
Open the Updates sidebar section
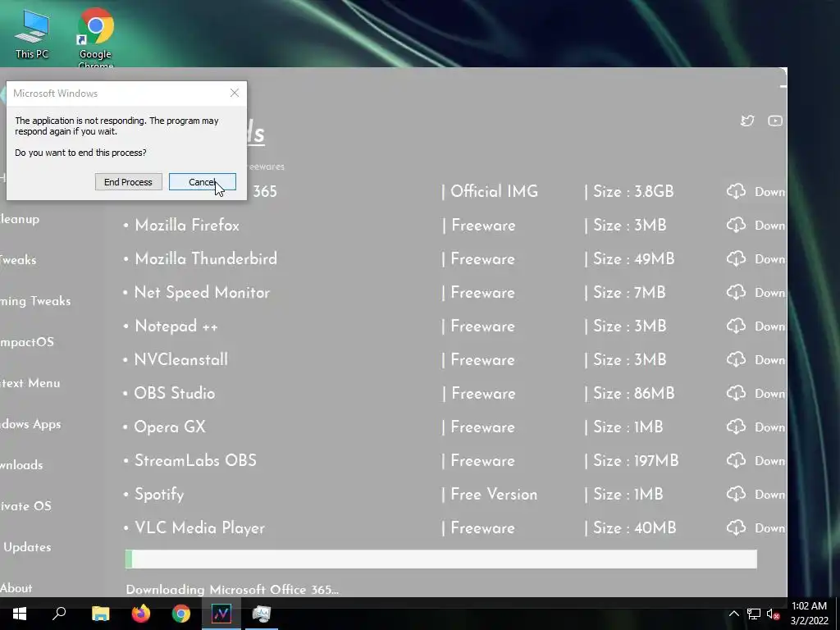[27, 547]
